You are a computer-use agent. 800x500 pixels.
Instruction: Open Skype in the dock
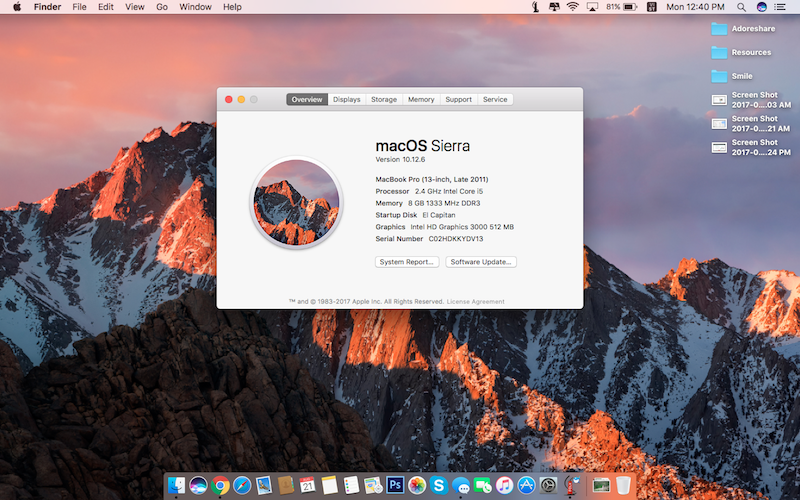tap(439, 485)
